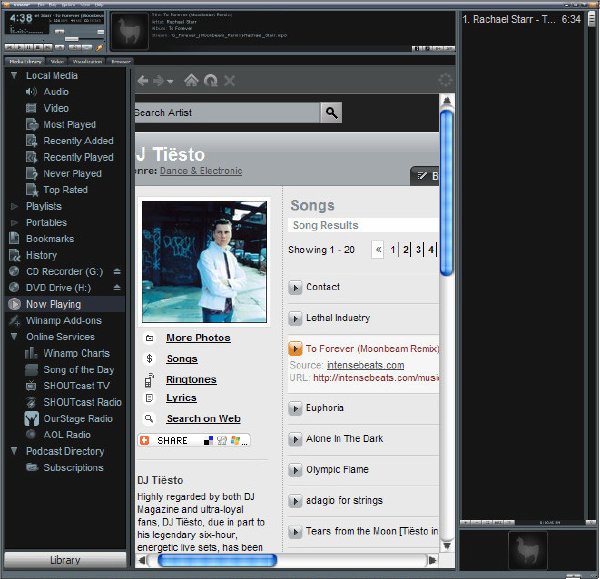This screenshot has width=600, height=579.
Task: Click the More Photos link
Action: pyautogui.click(x=198, y=338)
